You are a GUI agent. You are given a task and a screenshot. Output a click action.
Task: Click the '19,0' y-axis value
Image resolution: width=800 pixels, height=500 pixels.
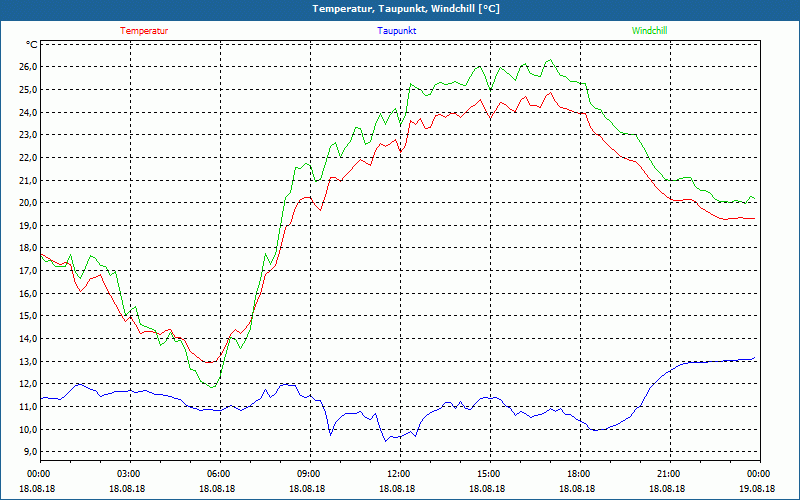29,226
